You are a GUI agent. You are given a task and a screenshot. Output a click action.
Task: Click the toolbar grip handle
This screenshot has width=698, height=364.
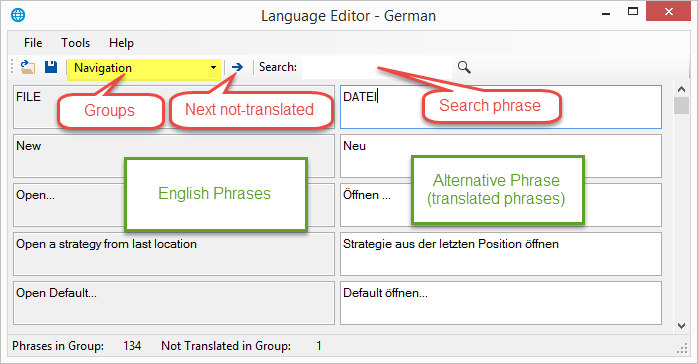[12, 67]
